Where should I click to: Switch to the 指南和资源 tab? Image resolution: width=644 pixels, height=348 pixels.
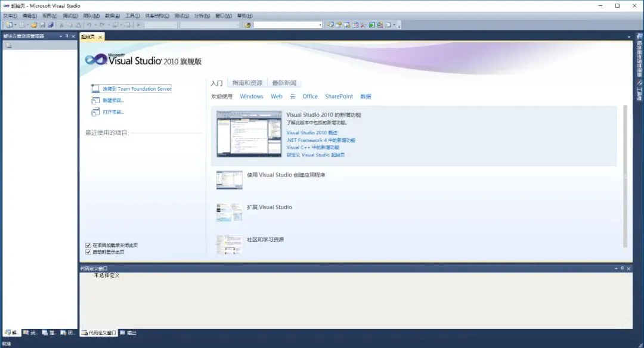[247, 82]
